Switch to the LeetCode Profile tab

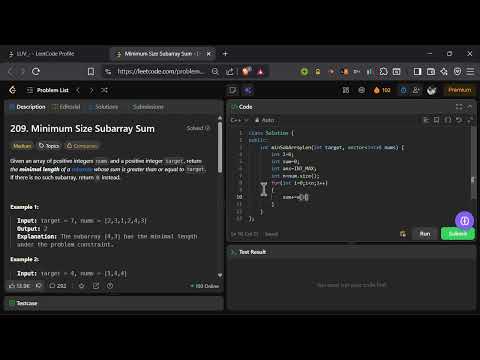coord(45,54)
